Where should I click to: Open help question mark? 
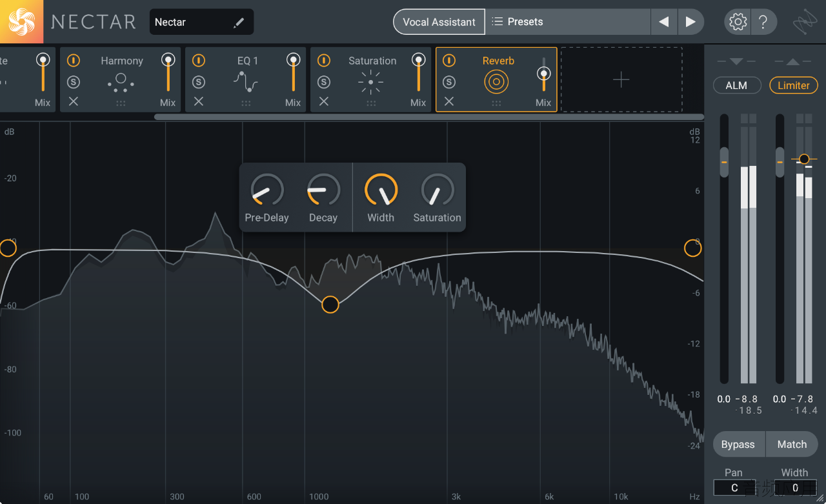763,22
